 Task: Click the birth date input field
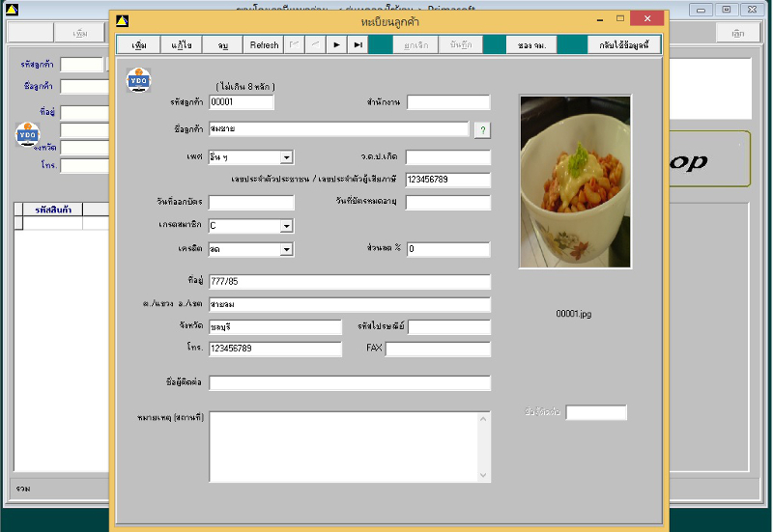point(448,157)
